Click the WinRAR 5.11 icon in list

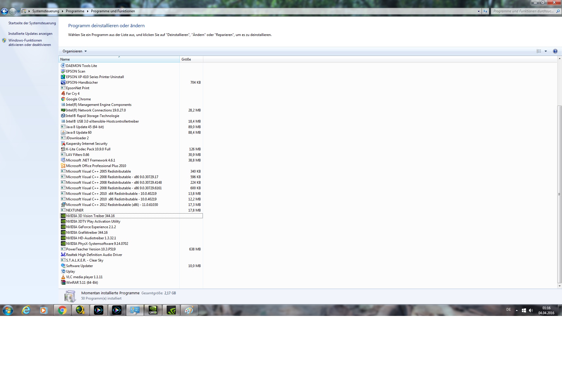[x=63, y=283]
